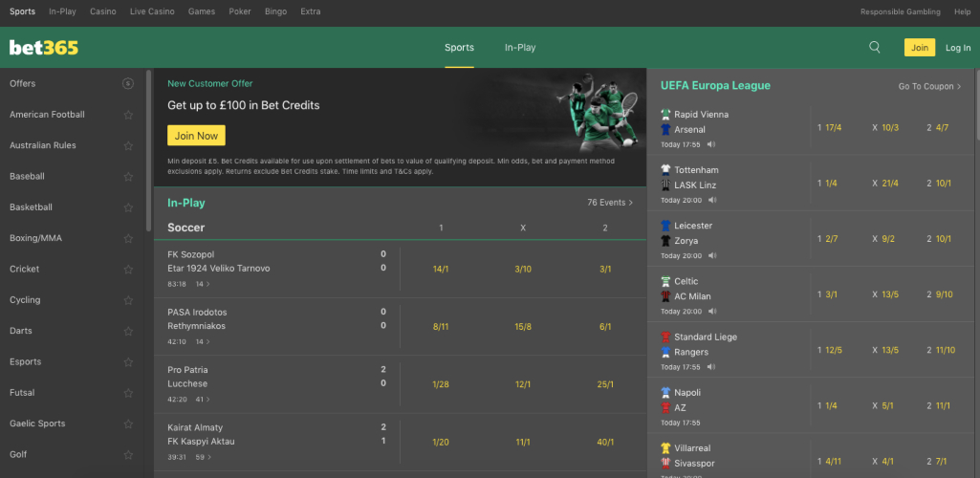
Task: Bet on FK Sozopol at 14/1
Action: point(442,269)
